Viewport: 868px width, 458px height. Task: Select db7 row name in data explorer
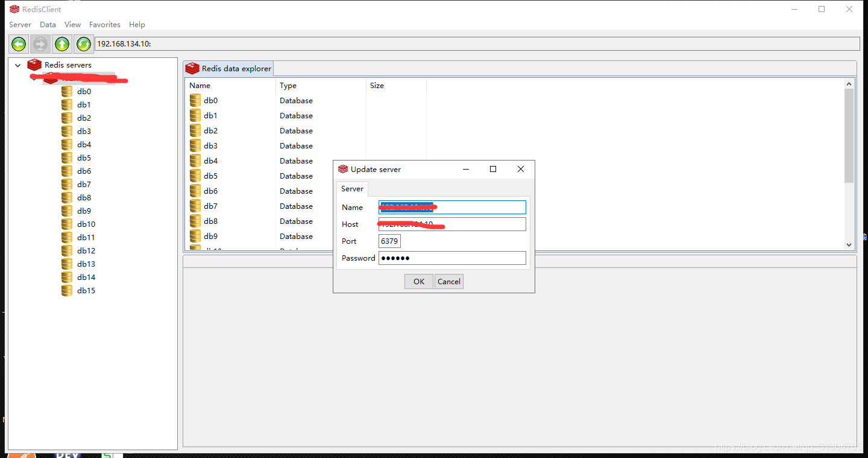coord(210,206)
